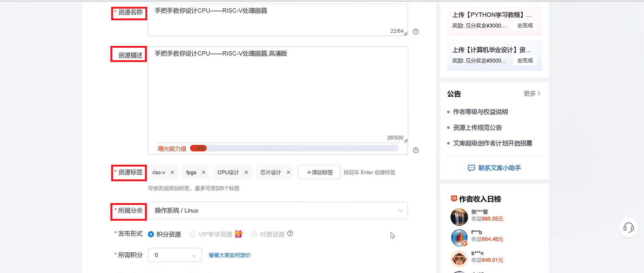Remove the 芯片设计 tag
This screenshot has height=273, width=644.
pos(288,172)
